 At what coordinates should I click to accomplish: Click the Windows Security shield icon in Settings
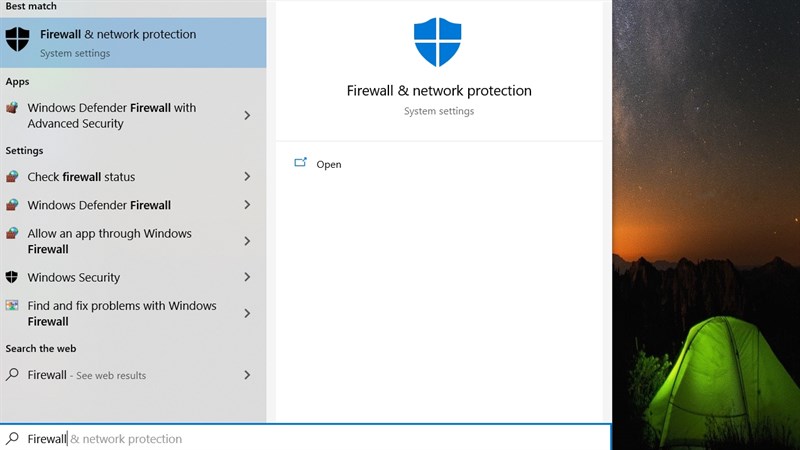click(x=12, y=277)
